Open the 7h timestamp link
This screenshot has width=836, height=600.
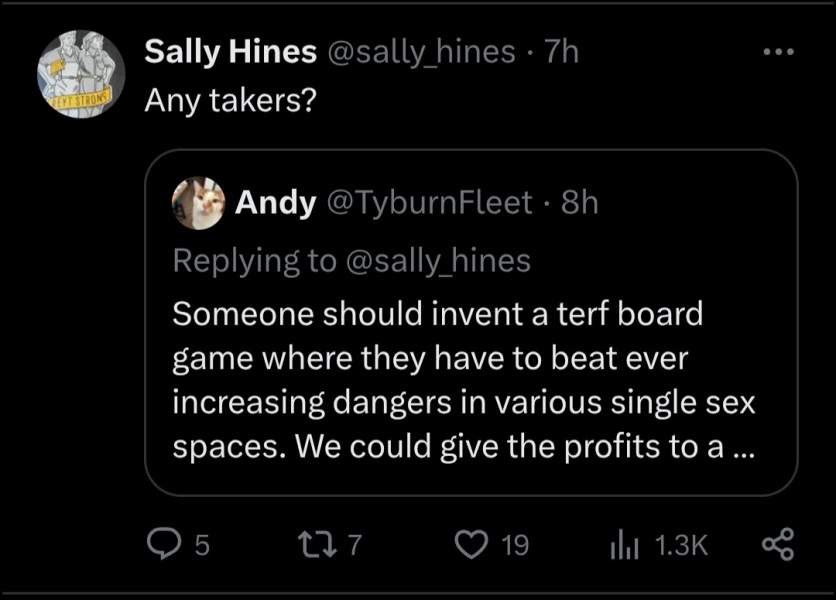tap(561, 52)
